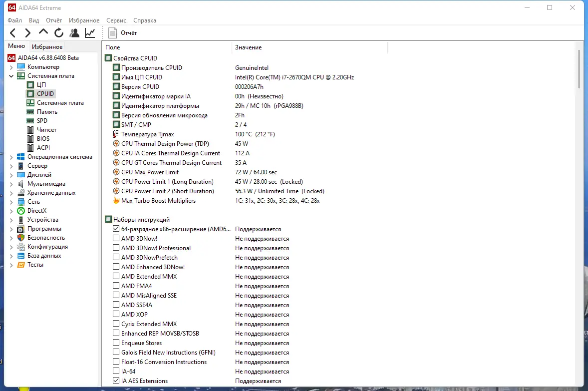Click the Безопасность shield icon
This screenshot has height=391, width=588.
tap(21, 238)
